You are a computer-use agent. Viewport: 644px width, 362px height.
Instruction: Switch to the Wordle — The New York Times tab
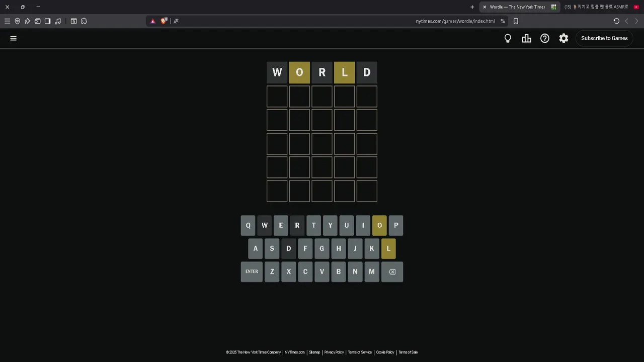point(520,7)
